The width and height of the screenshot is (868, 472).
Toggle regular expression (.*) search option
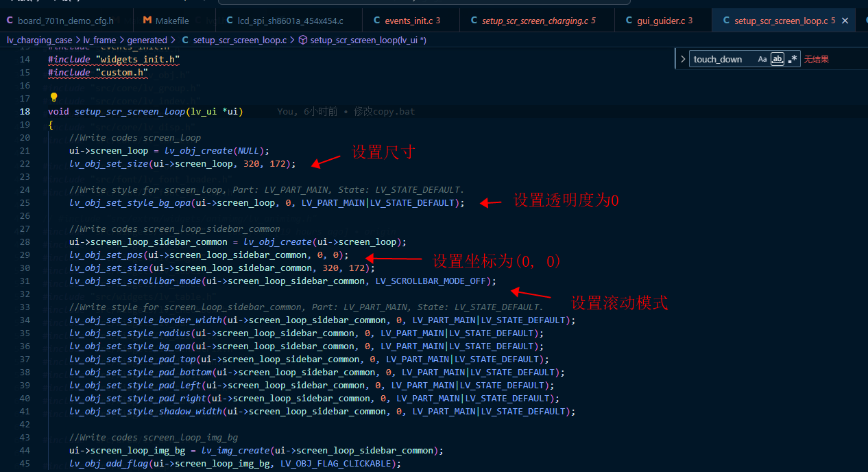click(793, 59)
